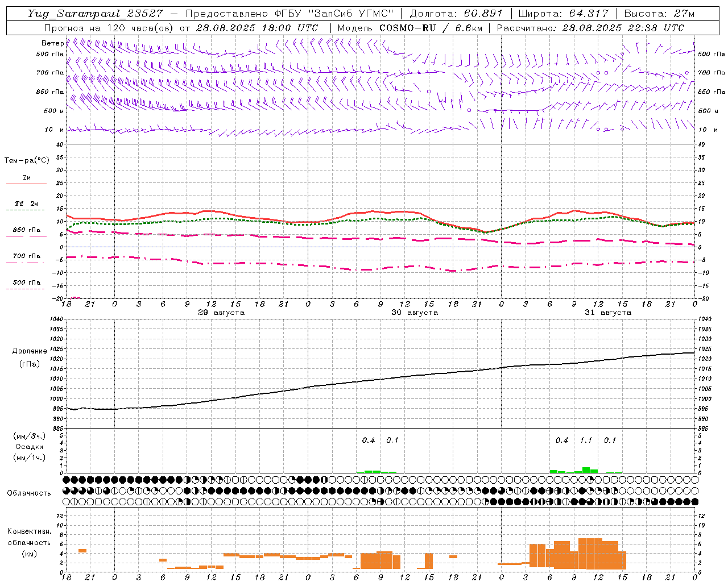The height and width of the screenshot is (582, 728).
Task: Click the small orange convective bar near 21h on 28 августа
Action: coord(82,550)
